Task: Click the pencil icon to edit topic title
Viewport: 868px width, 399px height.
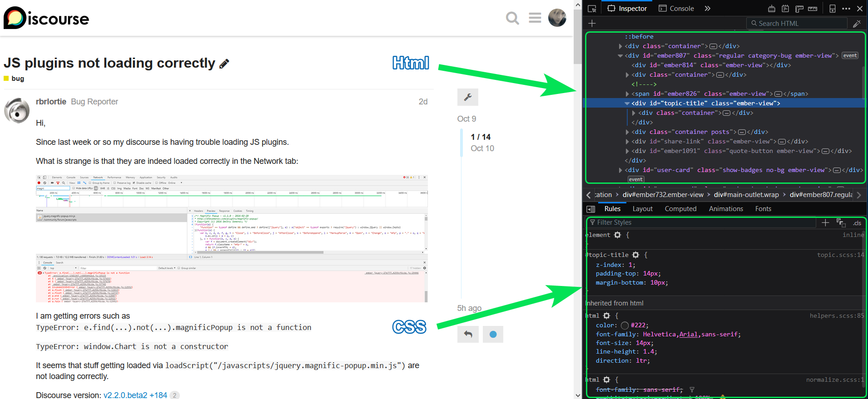Action: pos(224,64)
